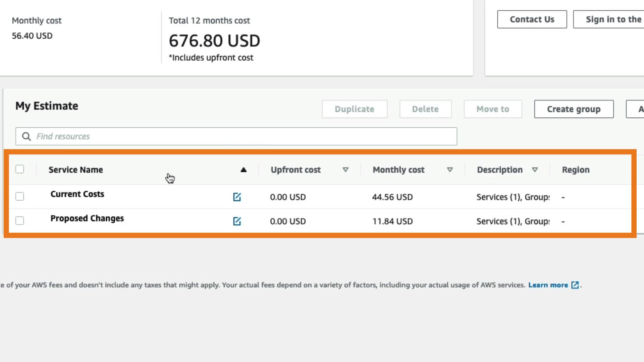Open the Current Costs group name
Screen dimensions: 644x362
point(77,194)
